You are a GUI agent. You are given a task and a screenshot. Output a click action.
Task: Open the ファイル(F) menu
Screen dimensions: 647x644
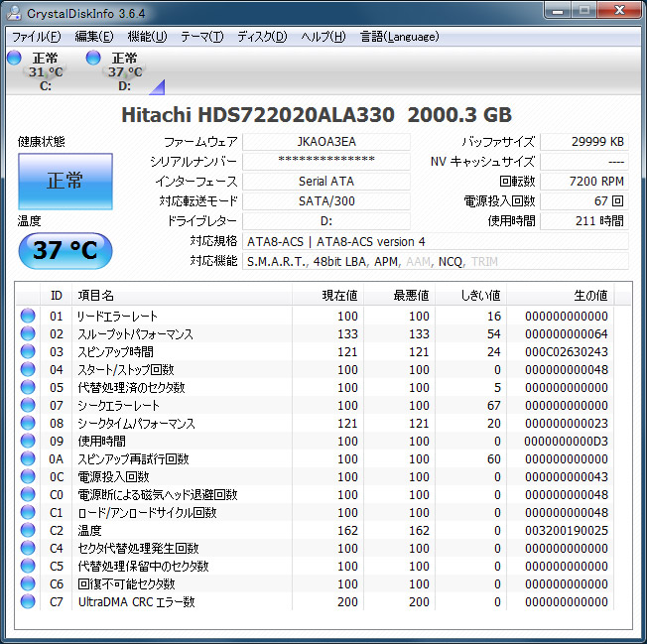coord(36,37)
